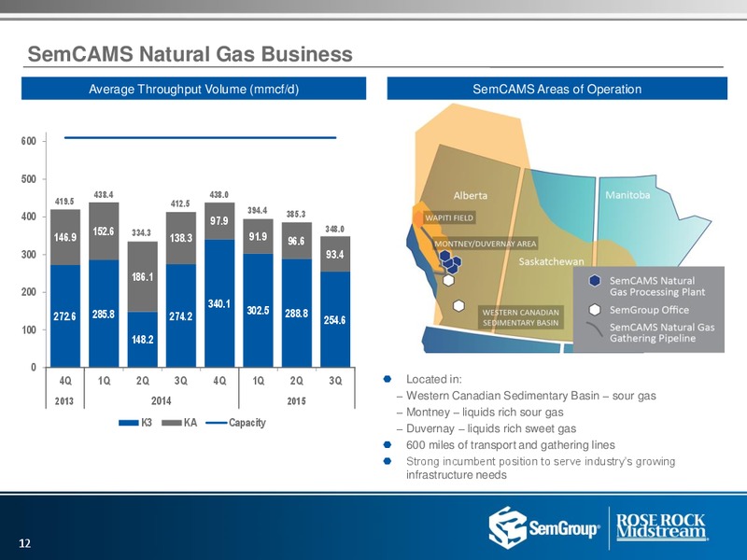747x560 pixels.
Task: Click the 'WAPITI FIELD' map label
Action: click(x=449, y=218)
